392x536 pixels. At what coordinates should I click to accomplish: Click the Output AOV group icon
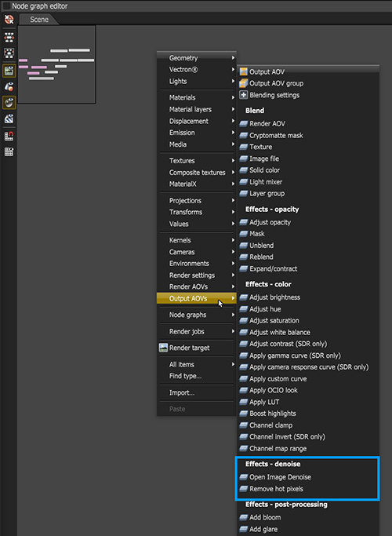coord(243,83)
